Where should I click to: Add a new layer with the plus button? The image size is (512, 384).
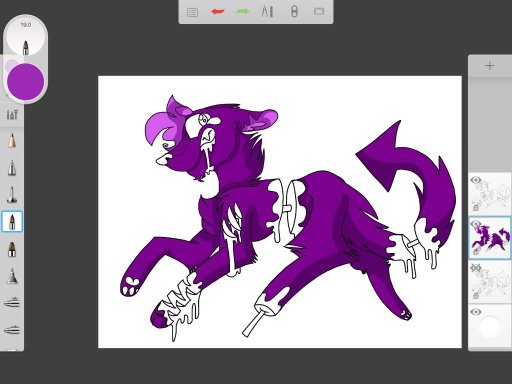click(490, 66)
